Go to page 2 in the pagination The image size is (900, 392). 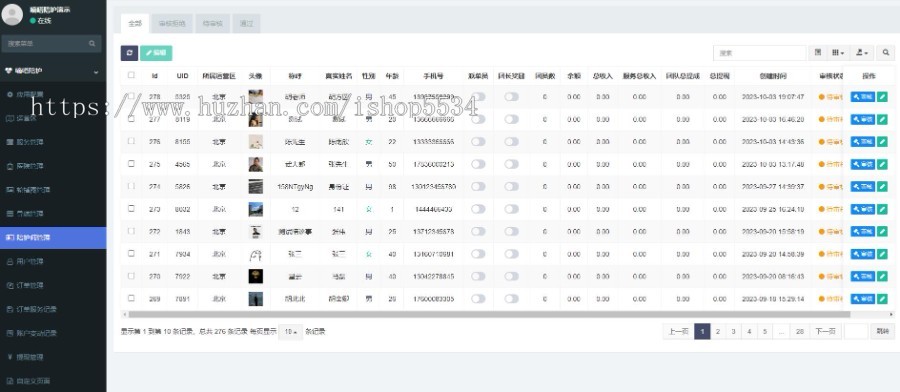pos(717,331)
